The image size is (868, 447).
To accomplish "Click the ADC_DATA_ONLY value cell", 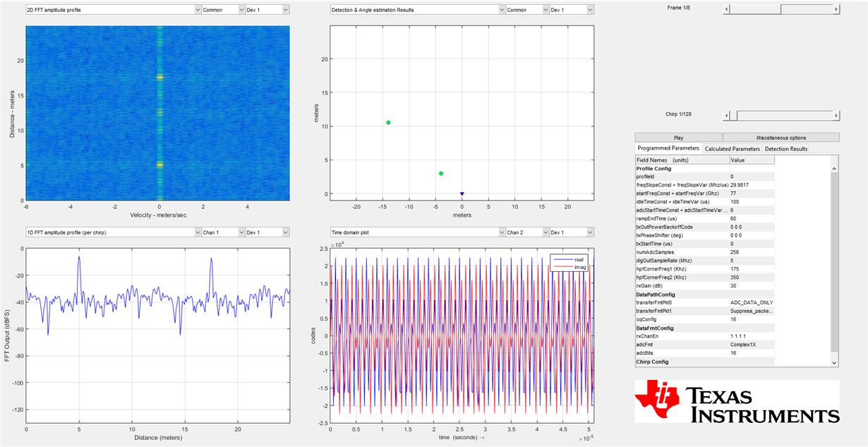I will (x=752, y=302).
